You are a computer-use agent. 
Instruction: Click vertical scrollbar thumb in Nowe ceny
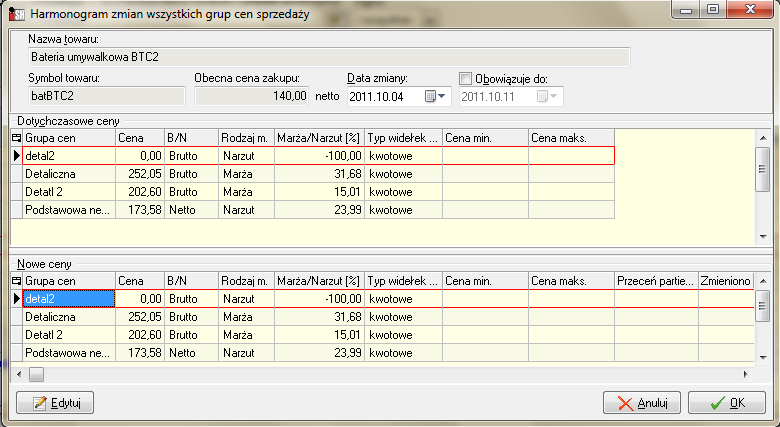[x=763, y=306]
